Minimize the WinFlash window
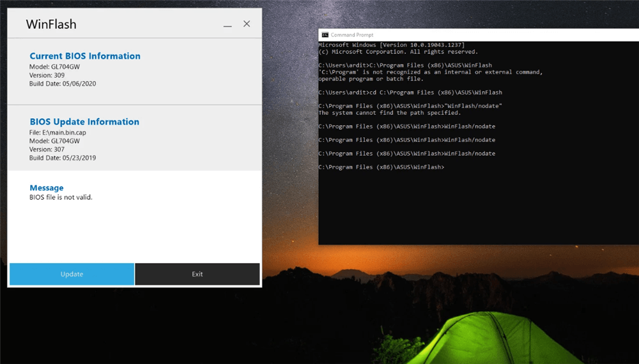 pos(227,24)
